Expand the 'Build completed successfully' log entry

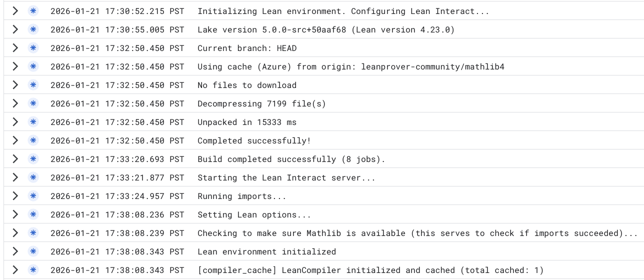point(15,159)
